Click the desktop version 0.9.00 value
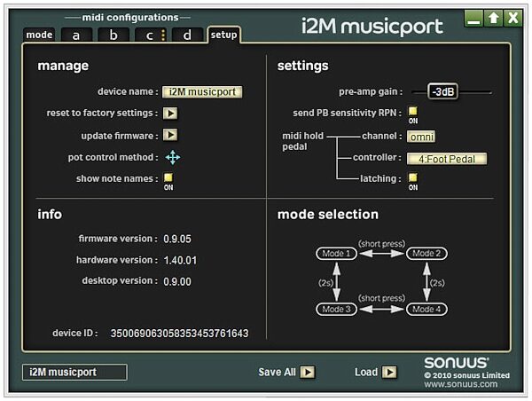Screen dimensions: 532x401 [x=177, y=281]
